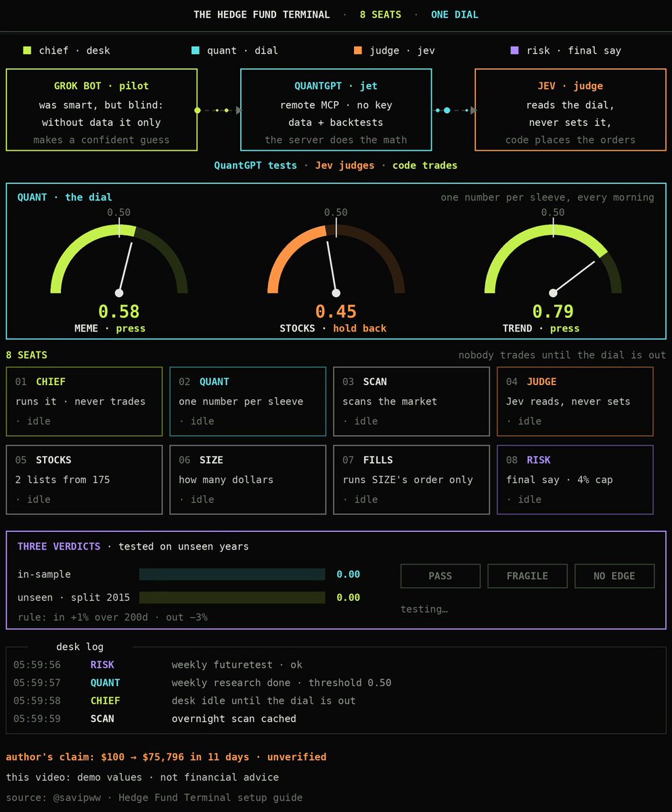The width and height of the screenshot is (672, 812).
Task: Click the orange judge · jev legend square
Action: pyautogui.click(x=357, y=50)
